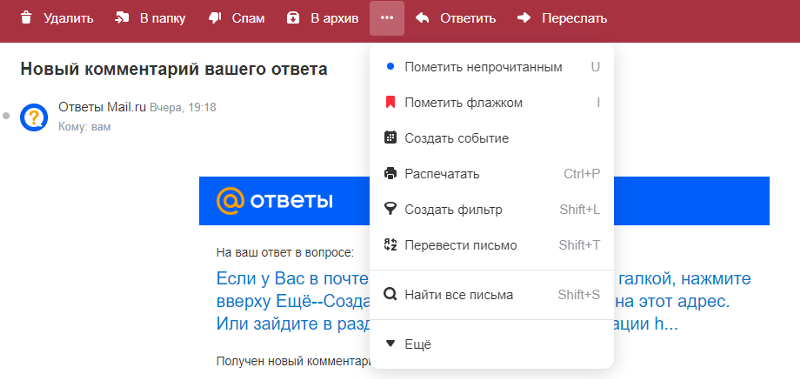The image size is (800, 379).
Task: Choose Распечатать from the menu
Action: click(x=491, y=174)
